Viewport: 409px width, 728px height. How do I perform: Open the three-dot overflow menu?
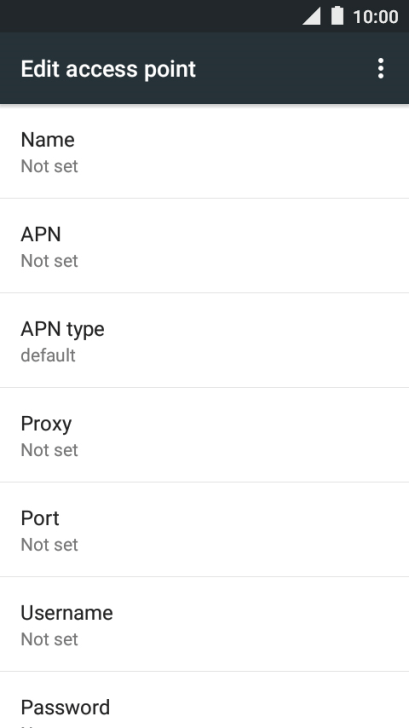pos(381,69)
